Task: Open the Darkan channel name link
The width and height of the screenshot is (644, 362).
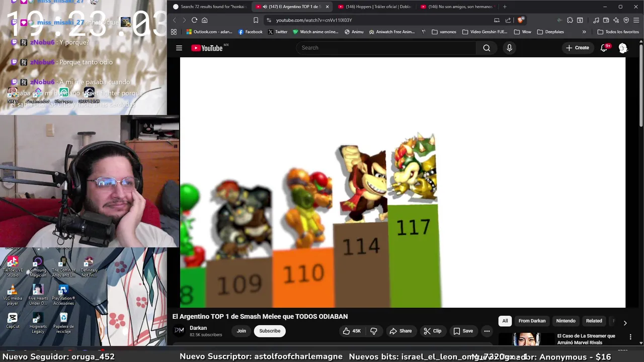Action: [198, 328]
